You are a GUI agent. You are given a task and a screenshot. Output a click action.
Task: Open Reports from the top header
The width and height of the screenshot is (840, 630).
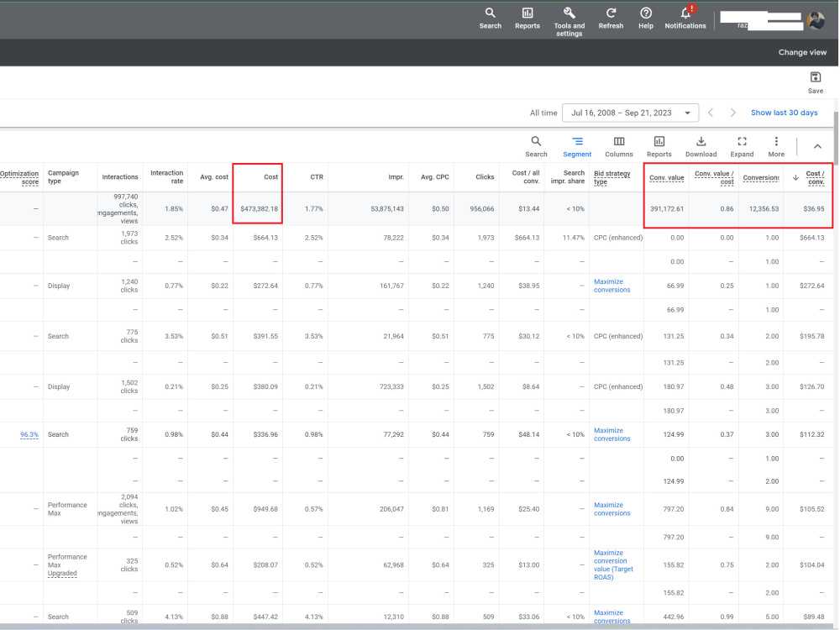click(x=528, y=18)
